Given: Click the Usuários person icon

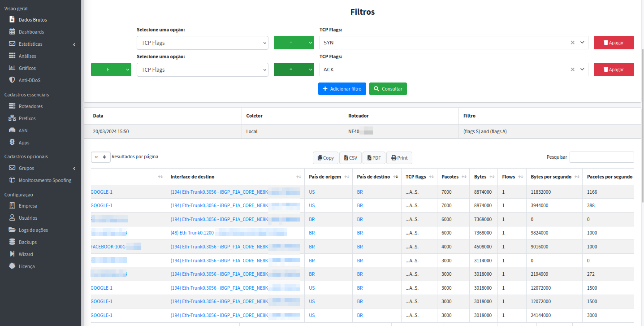Looking at the screenshot, I should 12,218.
